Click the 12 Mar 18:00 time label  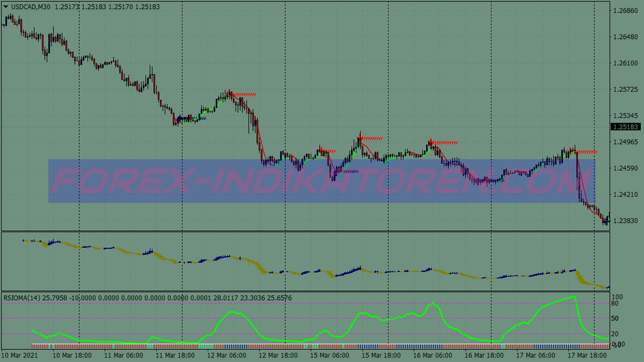[278, 355]
